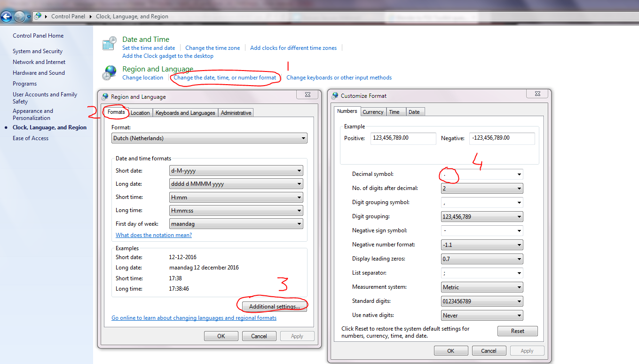The height and width of the screenshot is (364, 639).
Task: Open the Format language dropdown
Action: [x=209, y=138]
